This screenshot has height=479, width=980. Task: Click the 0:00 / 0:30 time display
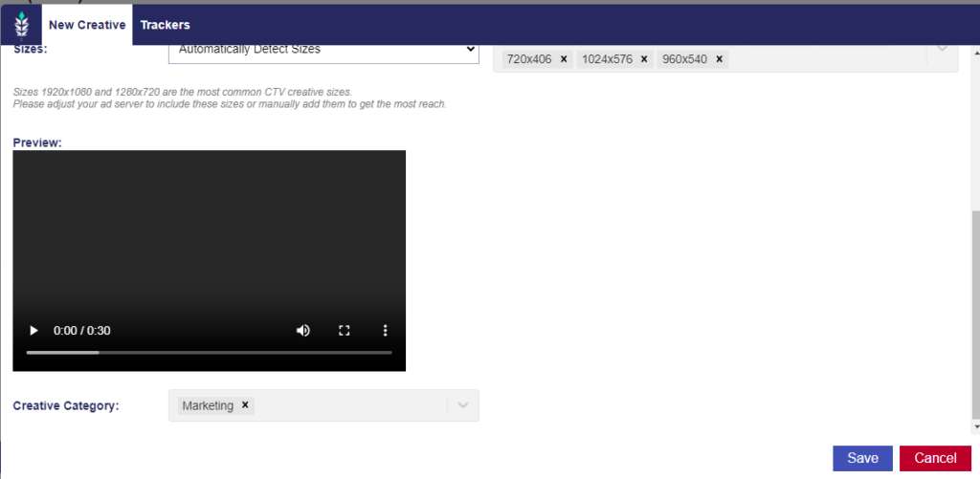coord(82,331)
